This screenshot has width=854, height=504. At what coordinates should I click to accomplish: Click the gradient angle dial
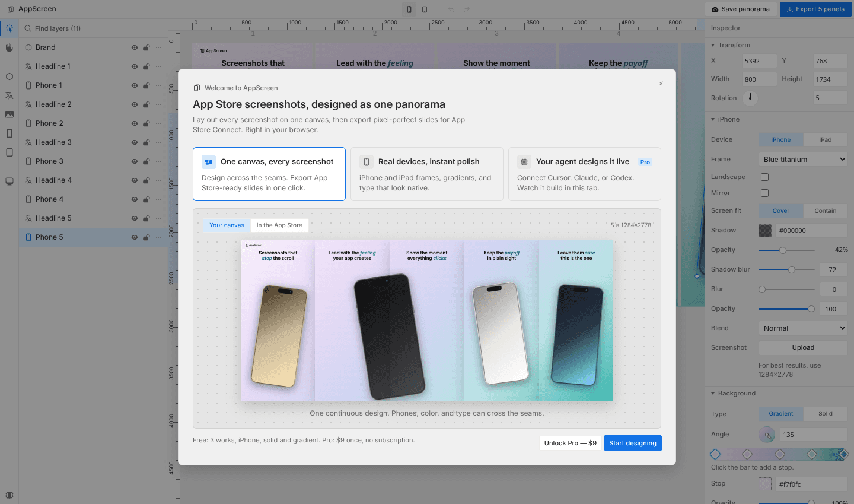pyautogui.click(x=767, y=435)
